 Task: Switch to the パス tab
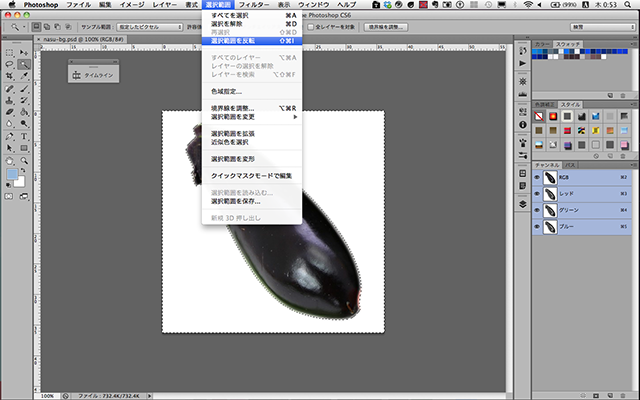point(570,163)
